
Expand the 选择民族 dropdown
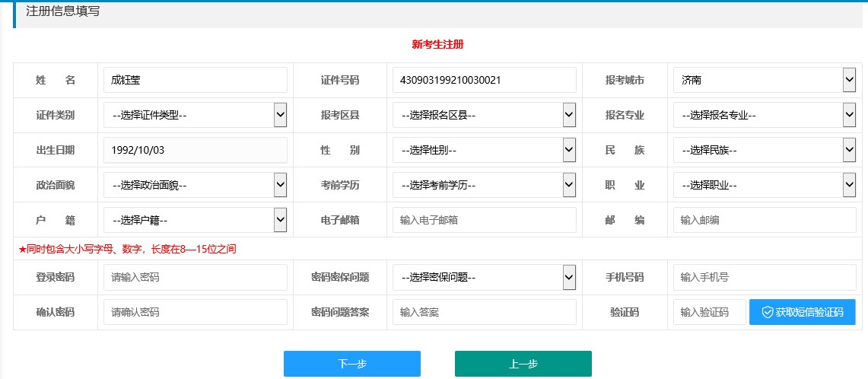[764, 150]
